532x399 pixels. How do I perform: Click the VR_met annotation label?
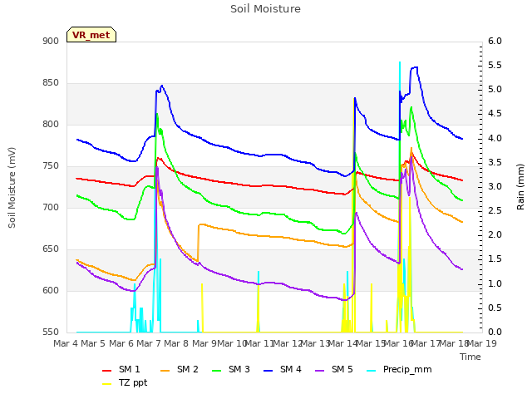pos(91,35)
